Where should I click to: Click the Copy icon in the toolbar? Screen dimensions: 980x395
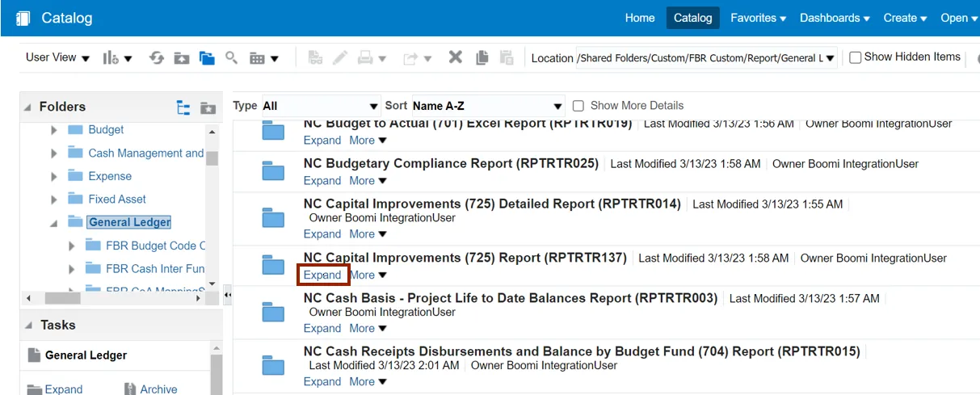click(482, 57)
